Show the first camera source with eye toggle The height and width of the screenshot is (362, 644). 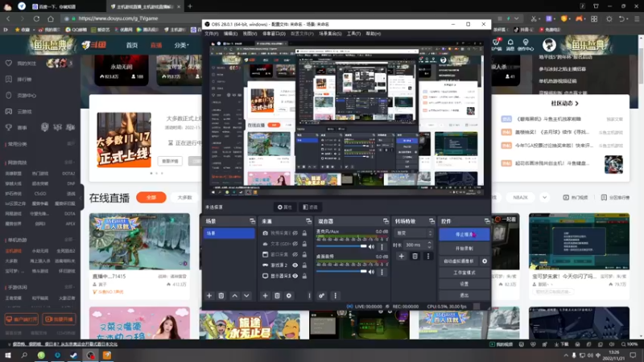(295, 232)
